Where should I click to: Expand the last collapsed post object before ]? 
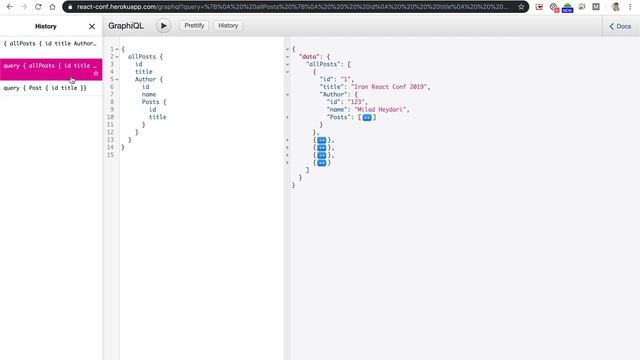coord(322,163)
